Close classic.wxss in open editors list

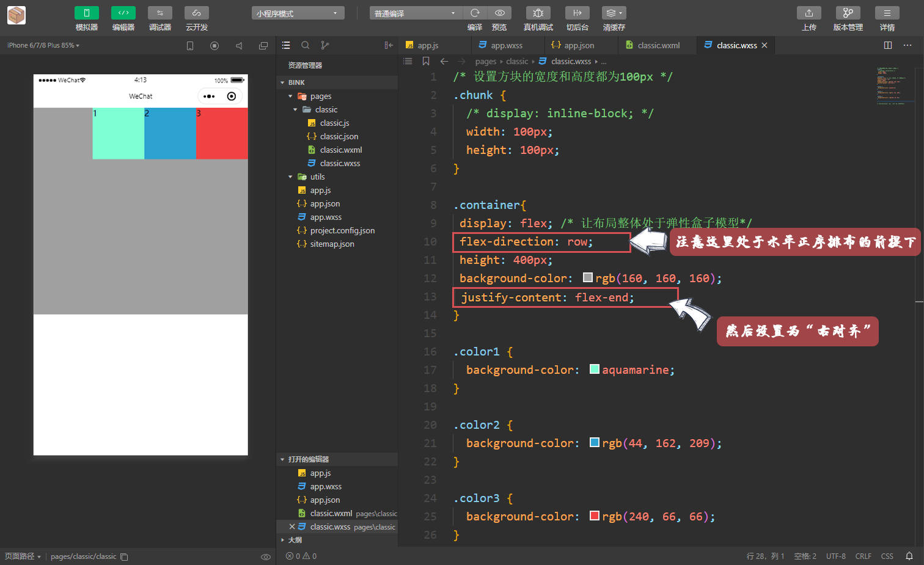(292, 527)
